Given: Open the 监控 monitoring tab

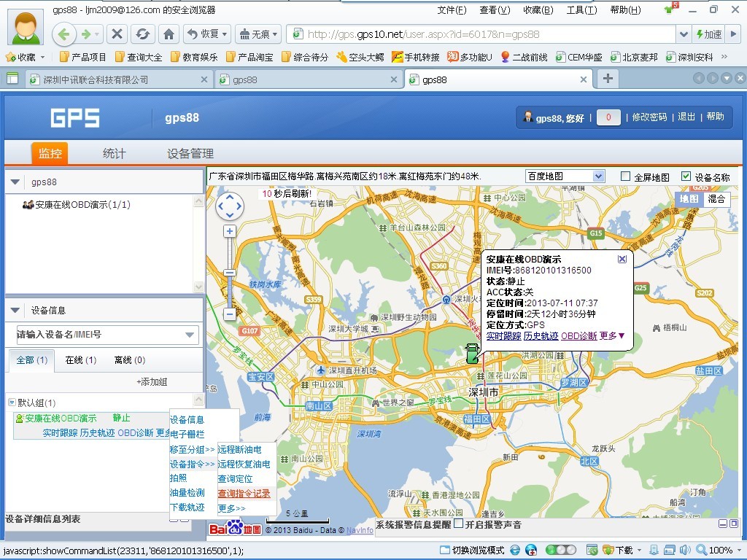Looking at the screenshot, I should tap(50, 153).
